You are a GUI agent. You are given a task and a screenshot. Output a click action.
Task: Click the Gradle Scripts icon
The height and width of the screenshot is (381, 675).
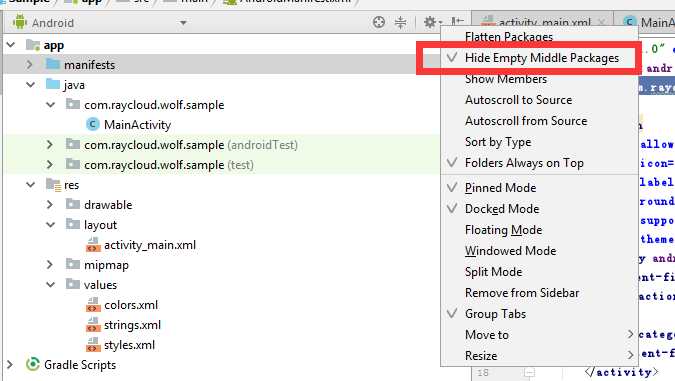(x=33, y=364)
